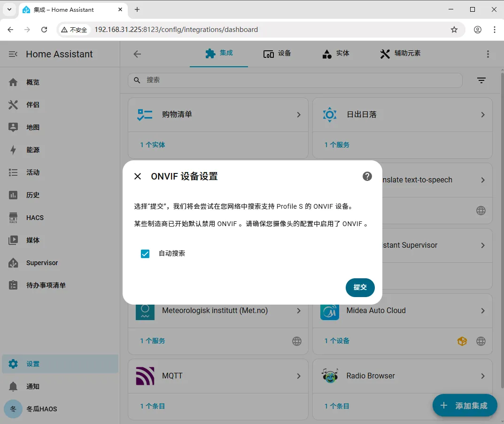Click the MQTT integration logo

pos(145,376)
